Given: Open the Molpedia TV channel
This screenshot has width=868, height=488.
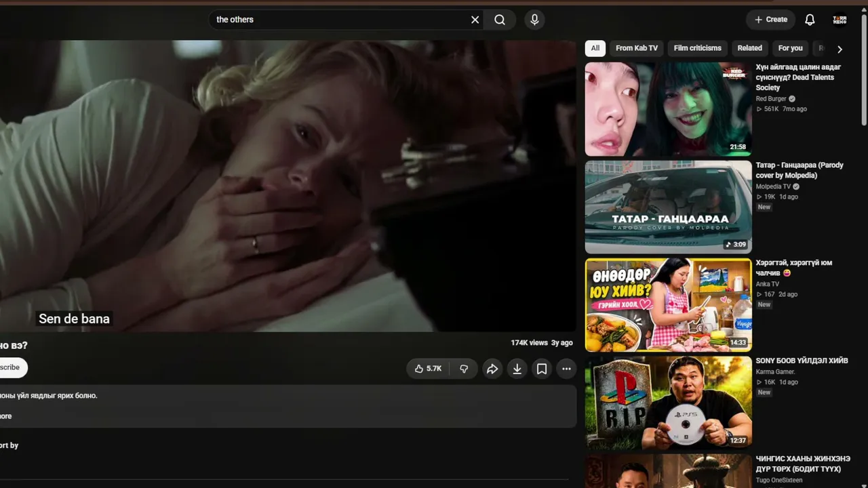Looking at the screenshot, I should [x=773, y=186].
